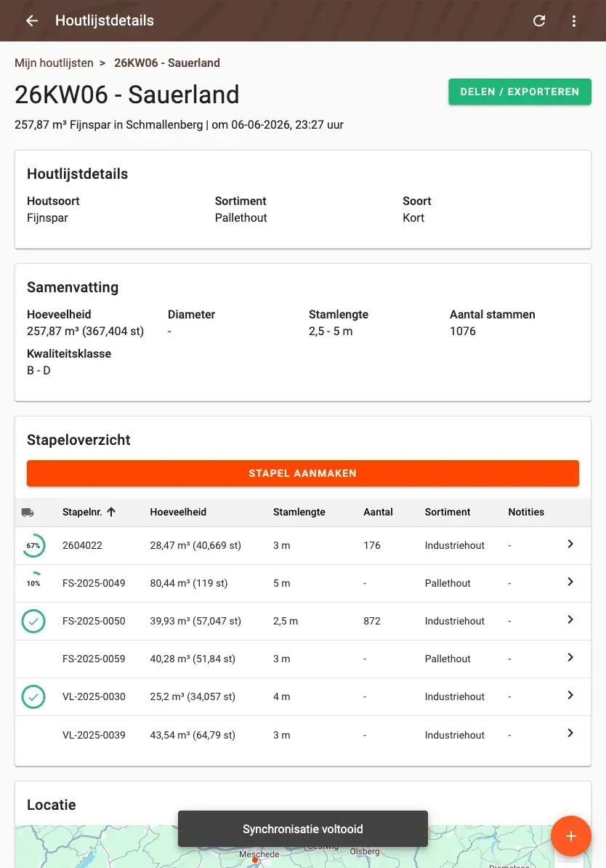This screenshot has width=606, height=868.
Task: Select stack number VL-2025-0039
Action: click(94, 735)
